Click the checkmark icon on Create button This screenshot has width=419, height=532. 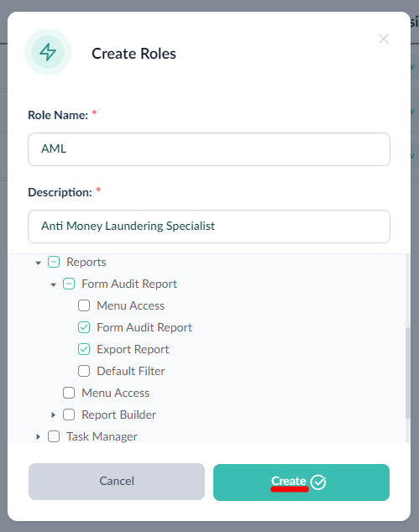tap(318, 482)
